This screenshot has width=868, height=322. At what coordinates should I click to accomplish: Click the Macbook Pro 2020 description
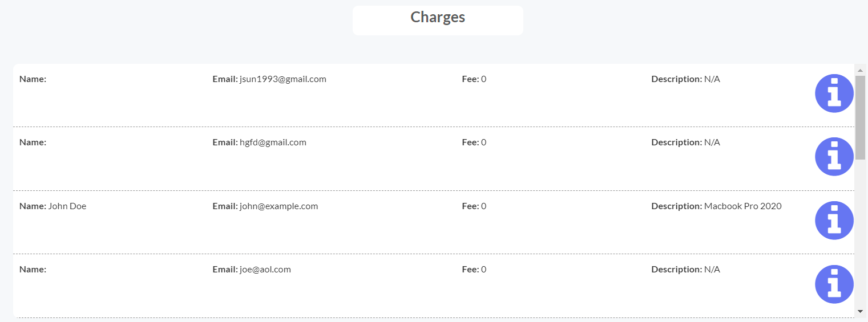[x=742, y=206]
